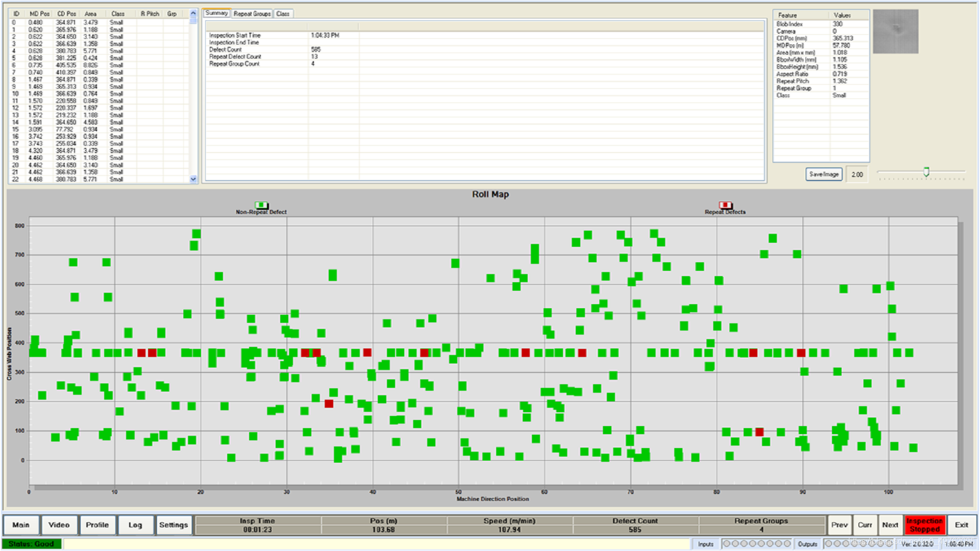Open the Profile view

(x=97, y=525)
